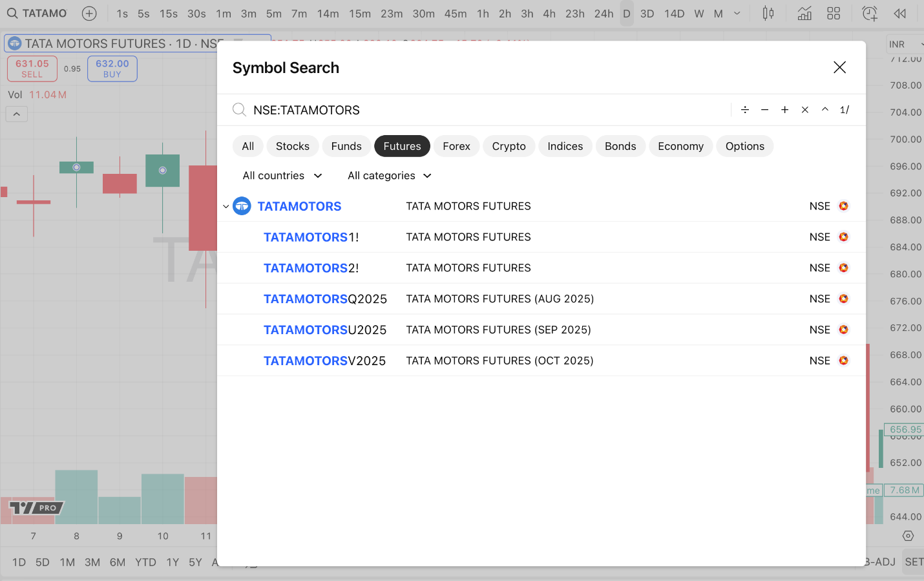Click the 632.00 BUY button
This screenshot has width=924, height=581.
[112, 69]
